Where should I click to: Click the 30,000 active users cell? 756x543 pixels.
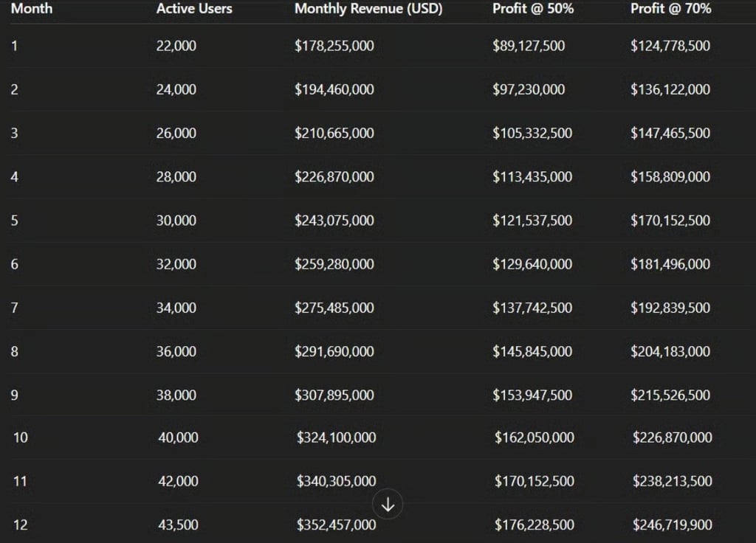tap(176, 221)
